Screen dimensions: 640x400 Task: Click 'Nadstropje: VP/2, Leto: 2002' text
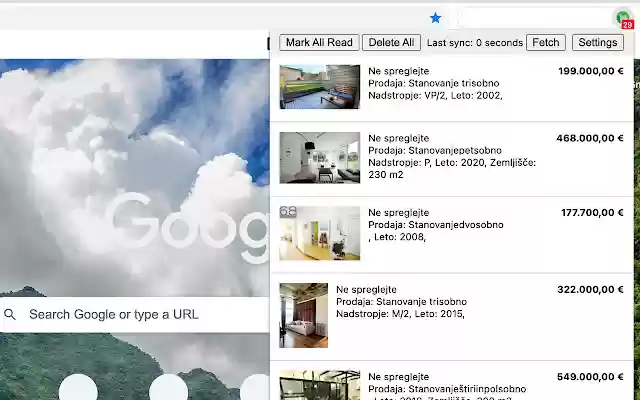pyautogui.click(x=435, y=96)
